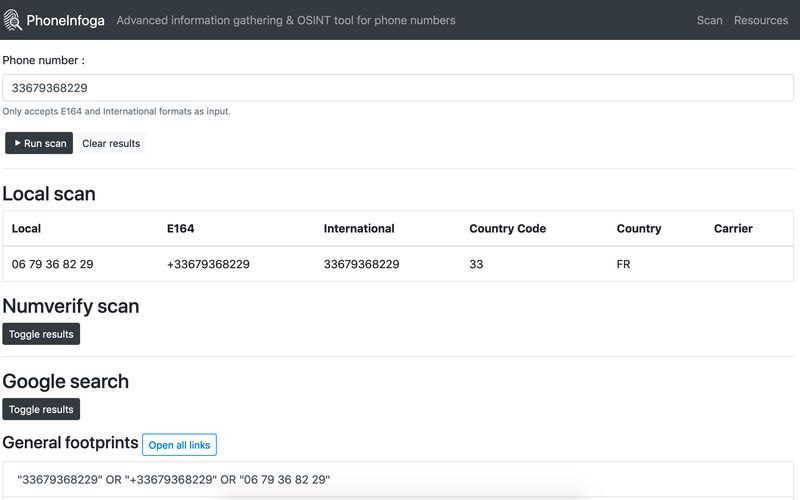The height and width of the screenshot is (500, 800).
Task: Click the General footprints query string
Action: click(173, 480)
